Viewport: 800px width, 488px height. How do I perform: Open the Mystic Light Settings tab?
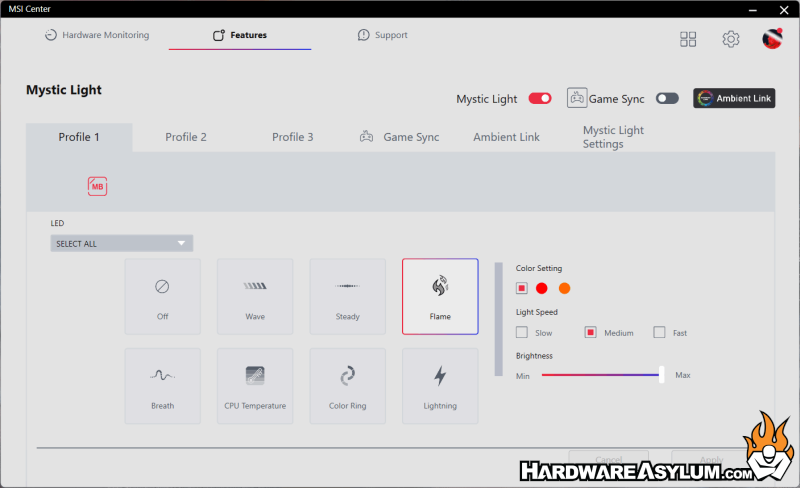(613, 137)
